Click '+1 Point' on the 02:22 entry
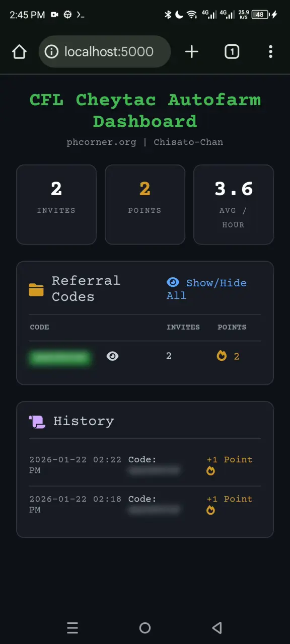The image size is (290, 644). point(230,459)
